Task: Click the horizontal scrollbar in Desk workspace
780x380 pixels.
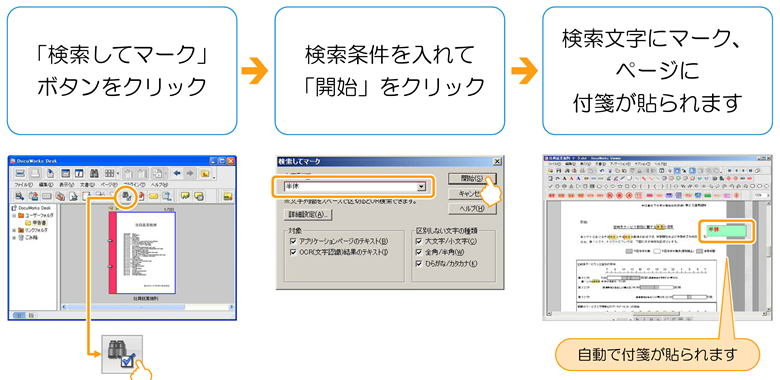Action: [149, 307]
